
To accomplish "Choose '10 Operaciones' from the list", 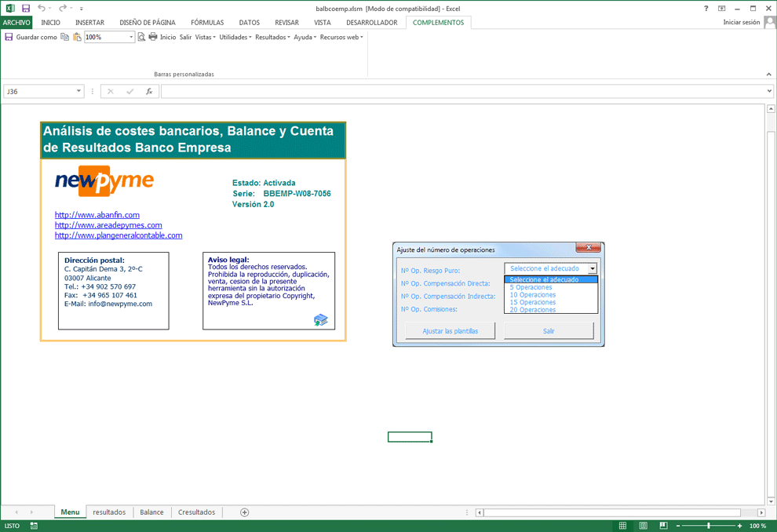I will (x=533, y=295).
